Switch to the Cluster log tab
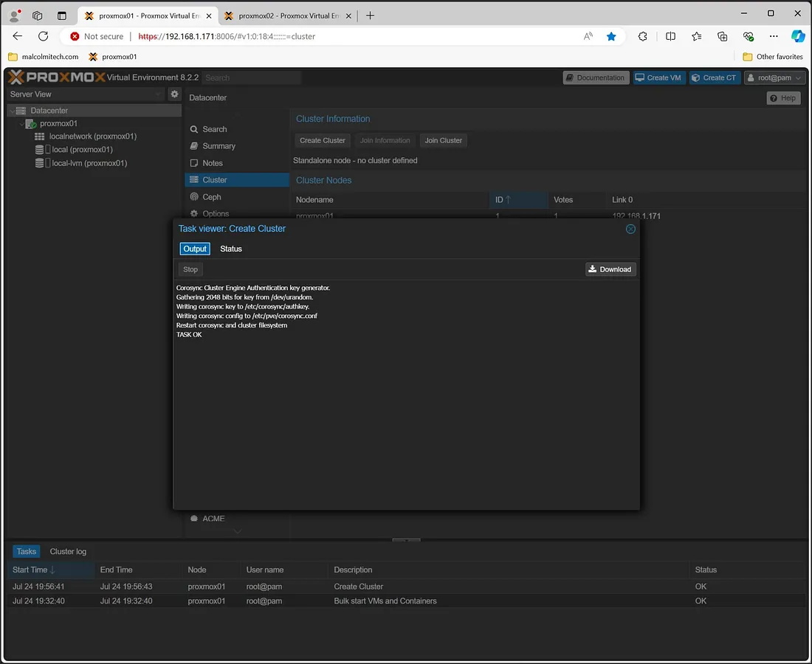 point(68,551)
